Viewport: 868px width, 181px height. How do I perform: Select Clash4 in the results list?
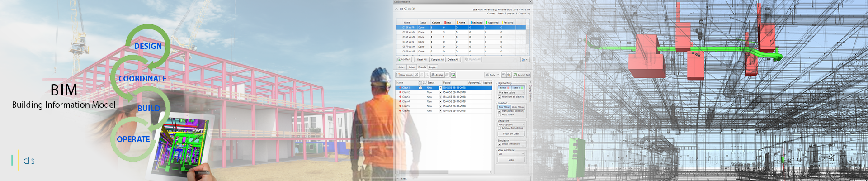[x=443, y=101]
